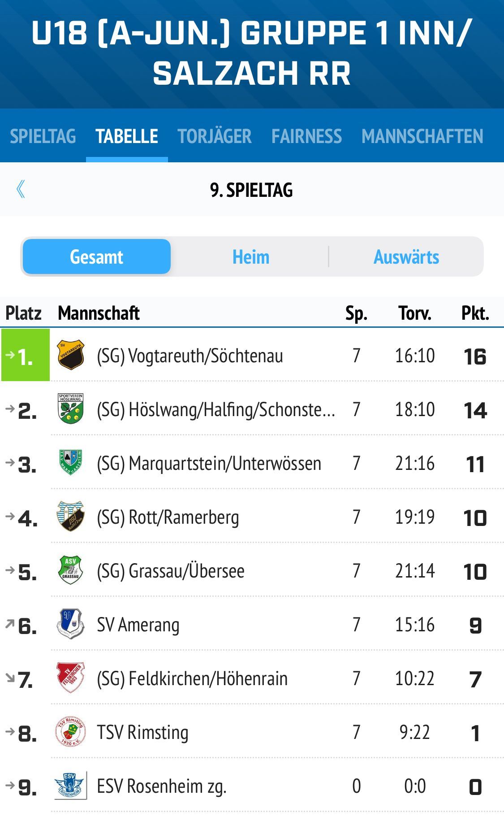The width and height of the screenshot is (504, 821).
Task: Tap the ASV Rott/Inn club logo
Action: [71, 517]
